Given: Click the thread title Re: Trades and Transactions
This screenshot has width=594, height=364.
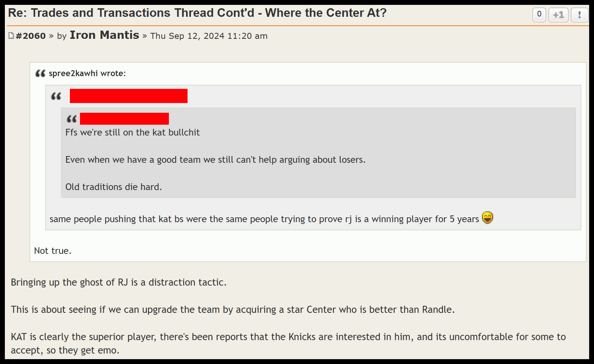Looking at the screenshot, I should click(x=197, y=13).
